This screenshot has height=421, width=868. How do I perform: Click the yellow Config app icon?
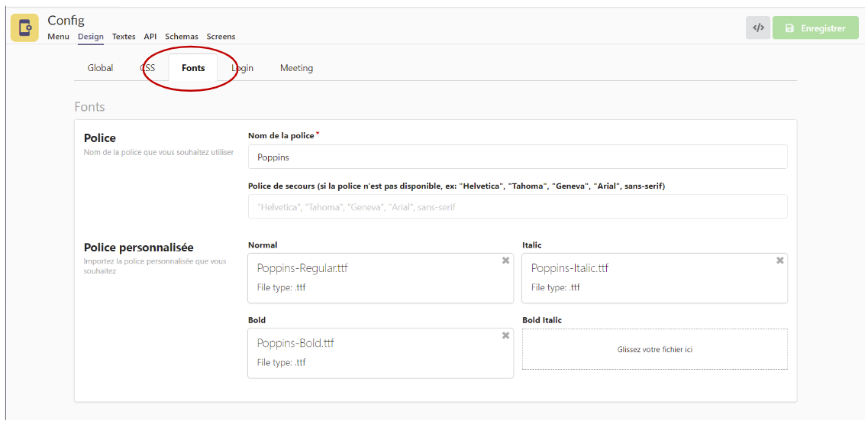click(x=24, y=28)
